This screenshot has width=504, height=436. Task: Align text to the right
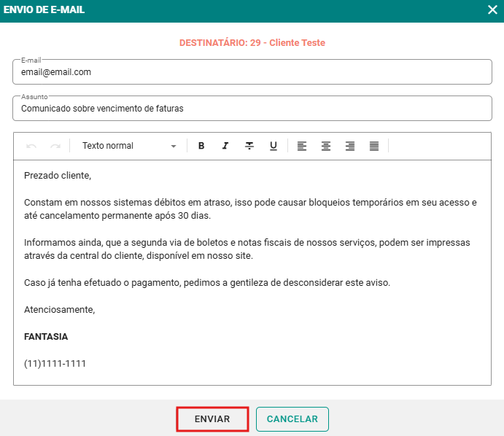pos(350,146)
